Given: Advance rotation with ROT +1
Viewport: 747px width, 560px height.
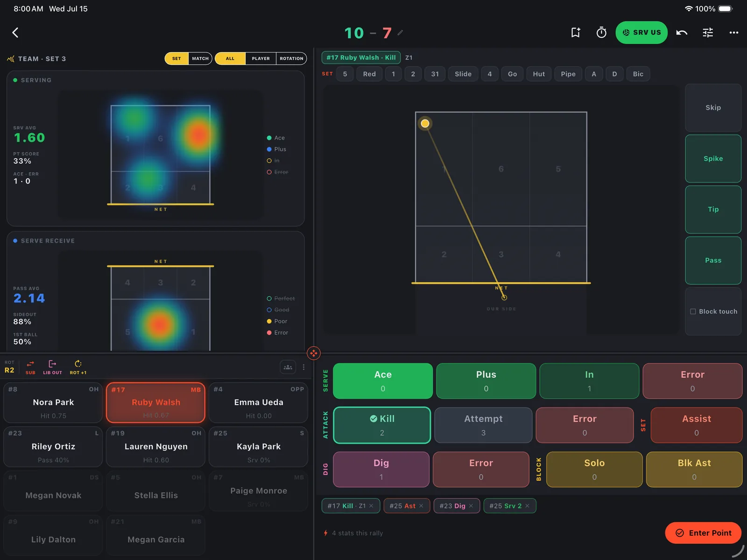Looking at the screenshot, I should coord(78,367).
